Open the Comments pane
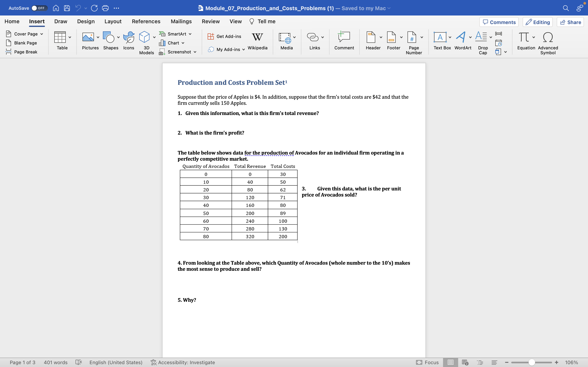Image resolution: width=588 pixels, height=367 pixels. 499,22
